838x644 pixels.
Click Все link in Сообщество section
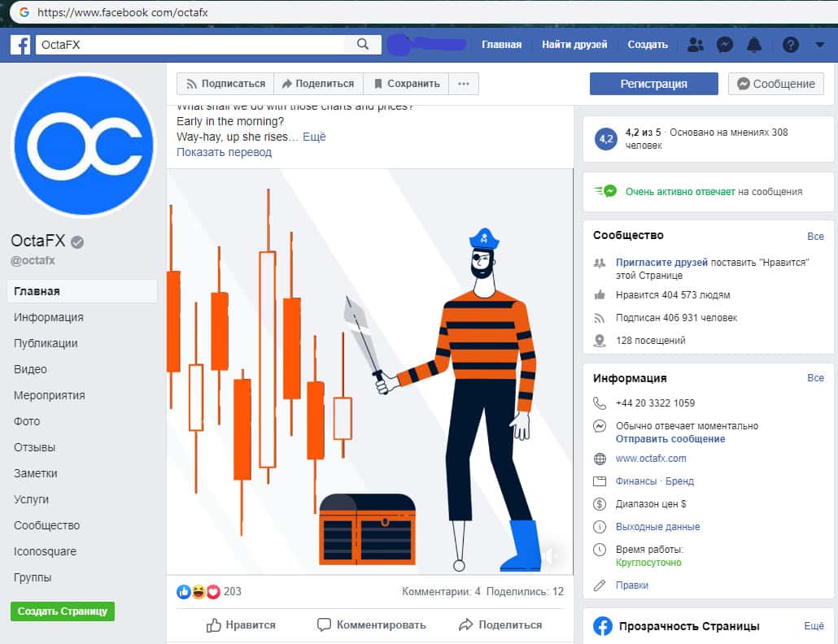pyautogui.click(x=815, y=236)
